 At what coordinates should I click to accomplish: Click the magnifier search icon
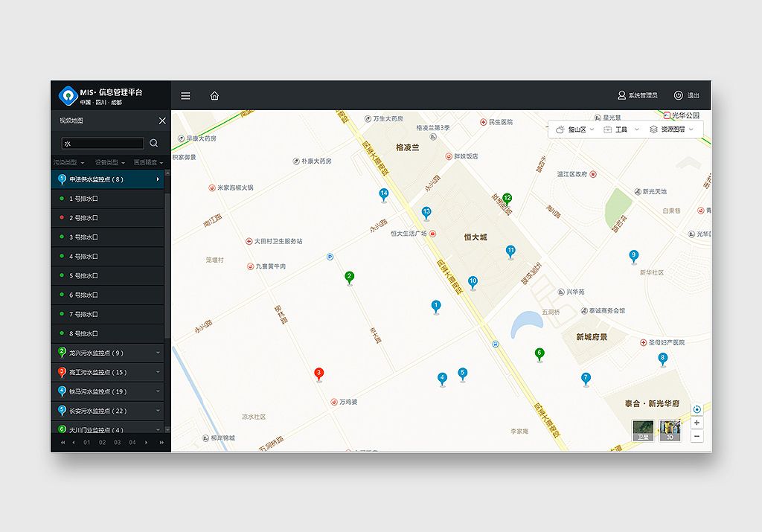pos(153,143)
